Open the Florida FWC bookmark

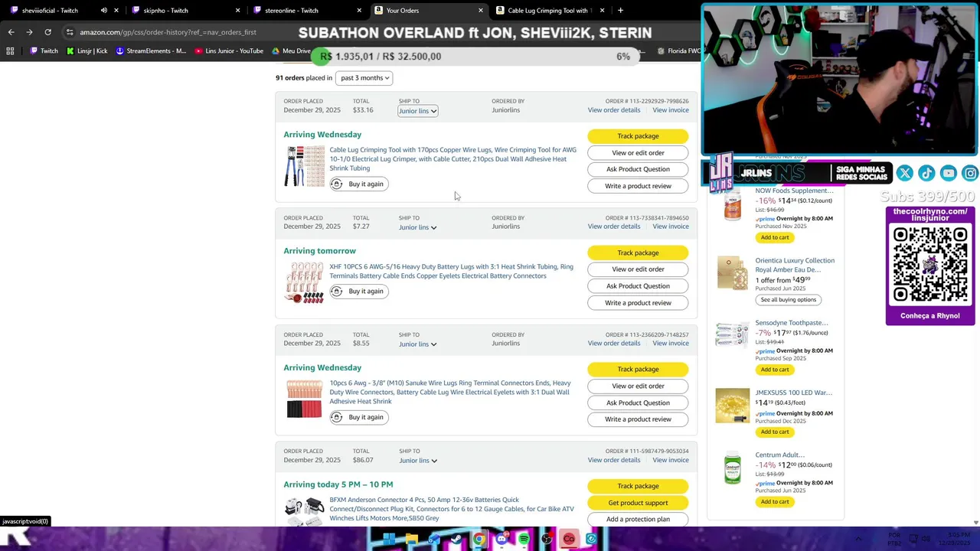[679, 51]
